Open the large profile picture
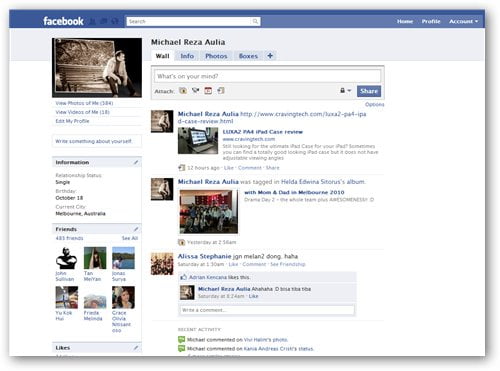500x371 pixels. click(97, 68)
